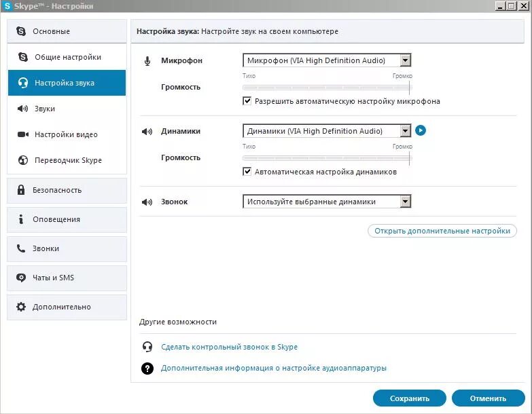Image resolution: width=532 pixels, height=414 pixels.
Task: Click the microphone icon beside Микрофон label
Action: (x=147, y=61)
